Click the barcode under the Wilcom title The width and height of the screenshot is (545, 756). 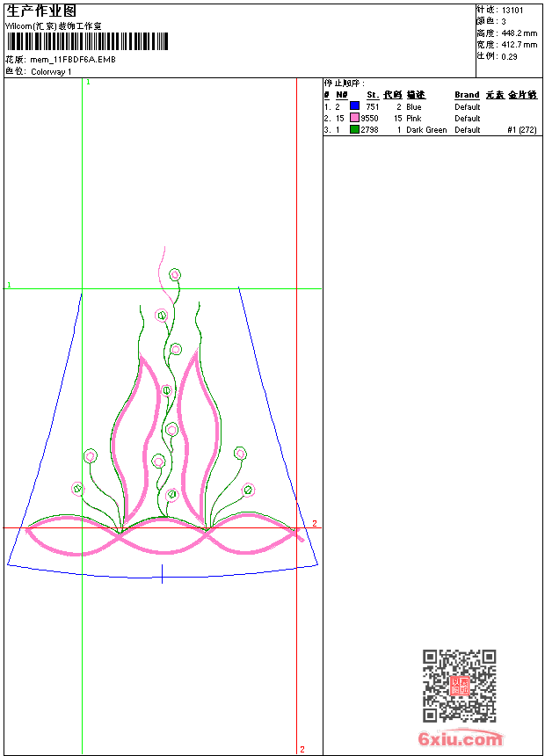(87, 41)
